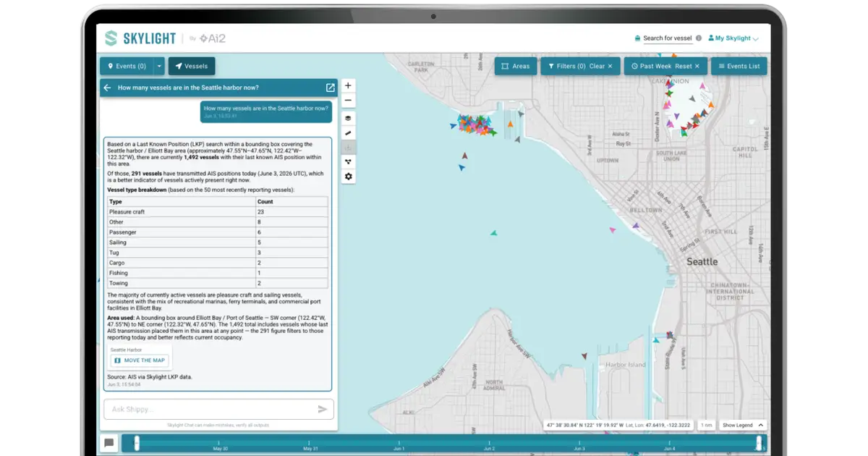Clear filters with the X next to Clear

tap(610, 66)
